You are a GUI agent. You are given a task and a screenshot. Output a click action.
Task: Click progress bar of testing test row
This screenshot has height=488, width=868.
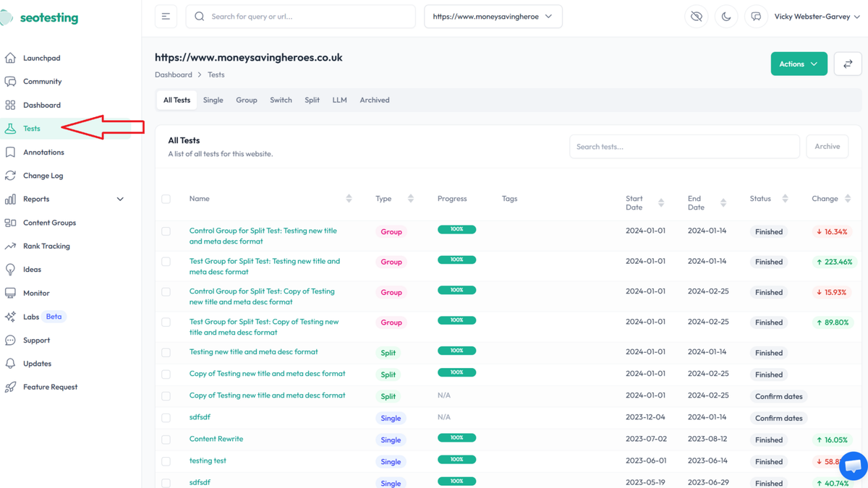pos(456,459)
